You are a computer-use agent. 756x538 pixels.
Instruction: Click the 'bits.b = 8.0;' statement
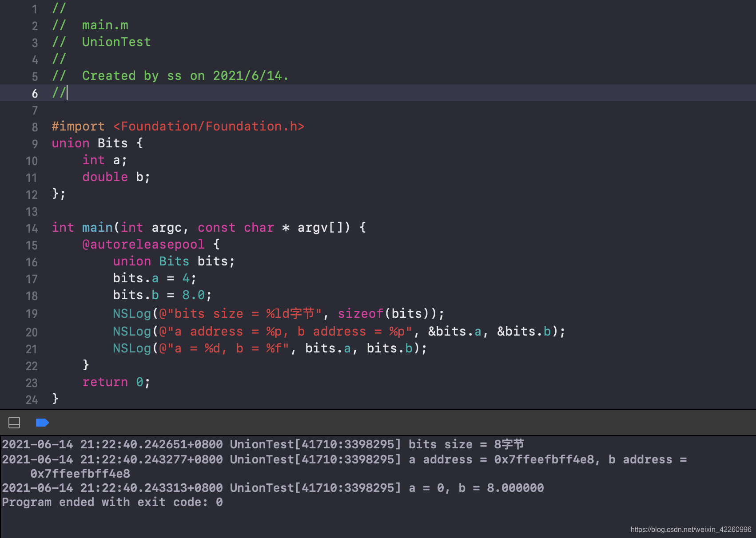pyautogui.click(x=162, y=295)
